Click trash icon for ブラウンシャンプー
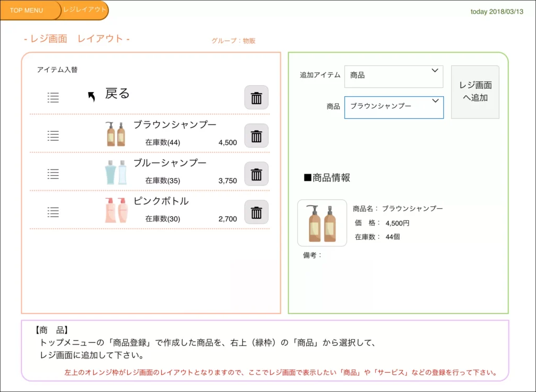The image size is (536, 392). pyautogui.click(x=256, y=136)
